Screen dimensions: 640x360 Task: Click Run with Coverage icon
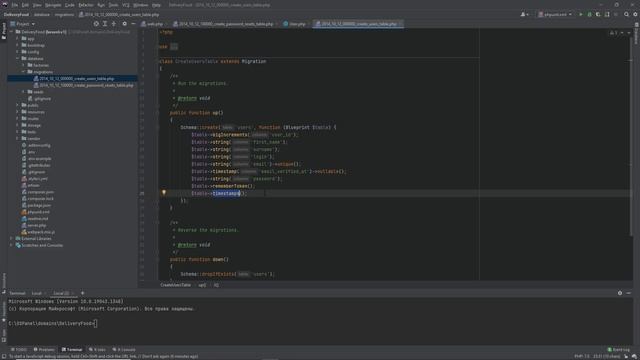(x=598, y=14)
